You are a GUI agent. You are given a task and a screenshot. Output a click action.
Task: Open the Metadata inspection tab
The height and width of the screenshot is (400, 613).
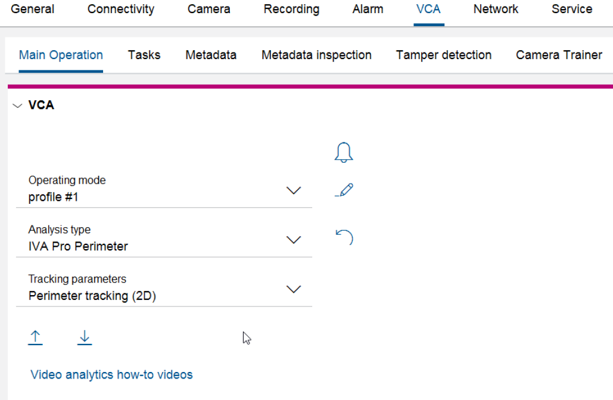tap(316, 55)
